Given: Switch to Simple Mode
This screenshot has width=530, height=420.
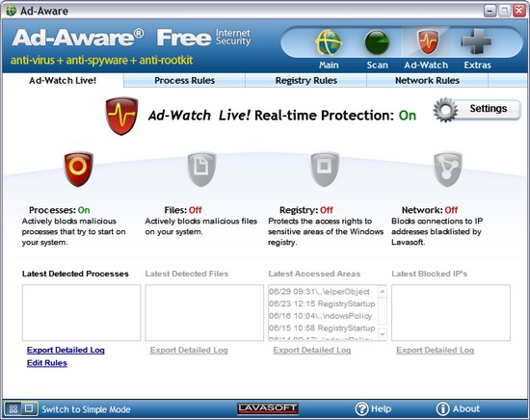Looking at the screenshot, I should [86, 409].
